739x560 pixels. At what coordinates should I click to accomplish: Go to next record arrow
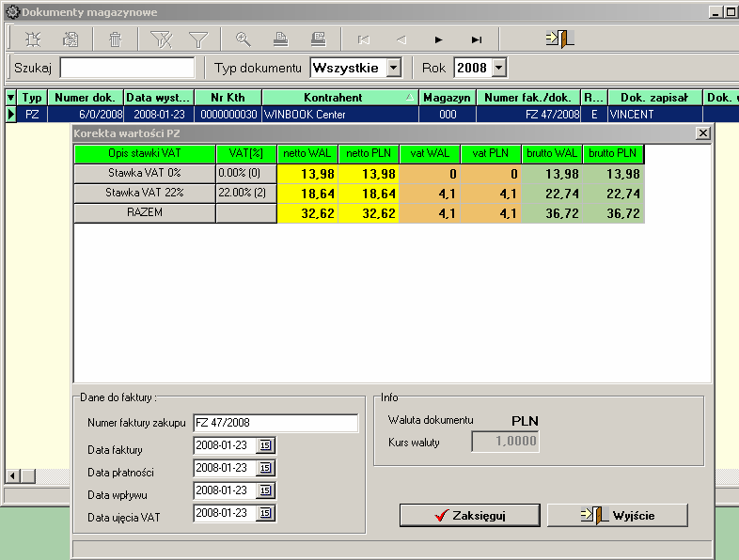[x=439, y=39]
